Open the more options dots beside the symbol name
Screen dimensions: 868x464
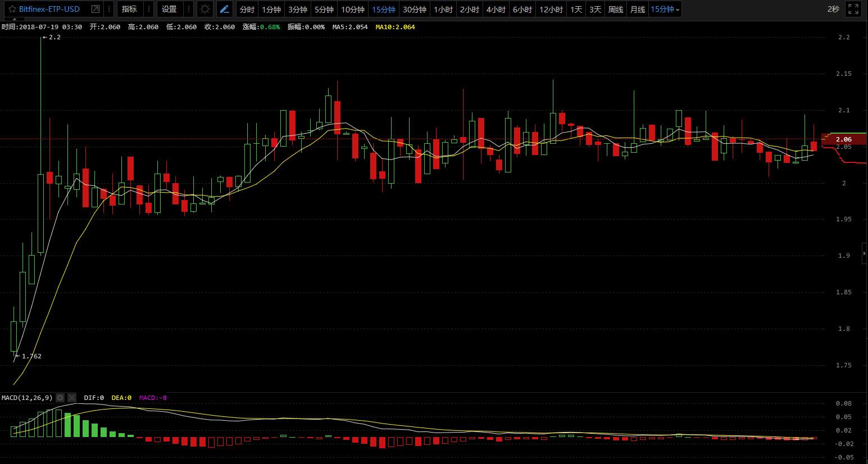109,10
